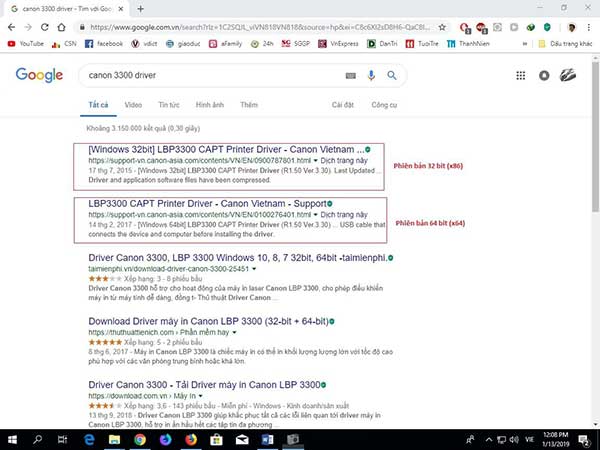This screenshot has height=450, width=600.
Task: Start voice search with the microphone icon
Action: click(x=371, y=75)
